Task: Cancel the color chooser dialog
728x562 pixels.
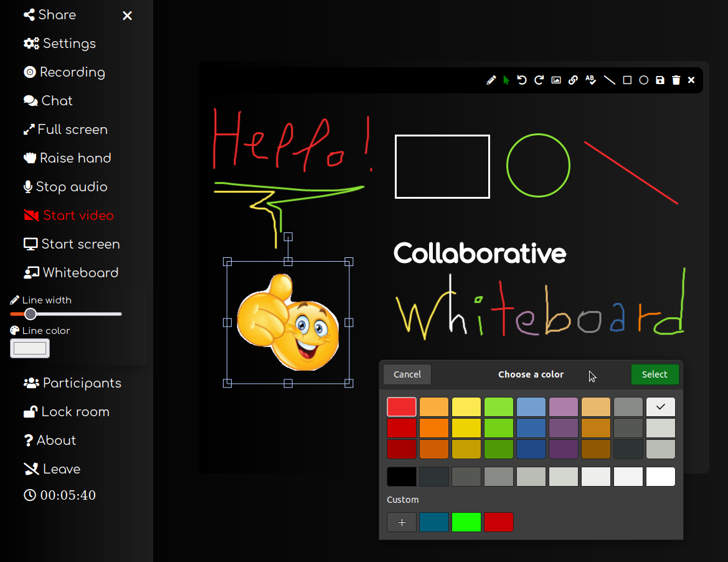Action: (407, 374)
